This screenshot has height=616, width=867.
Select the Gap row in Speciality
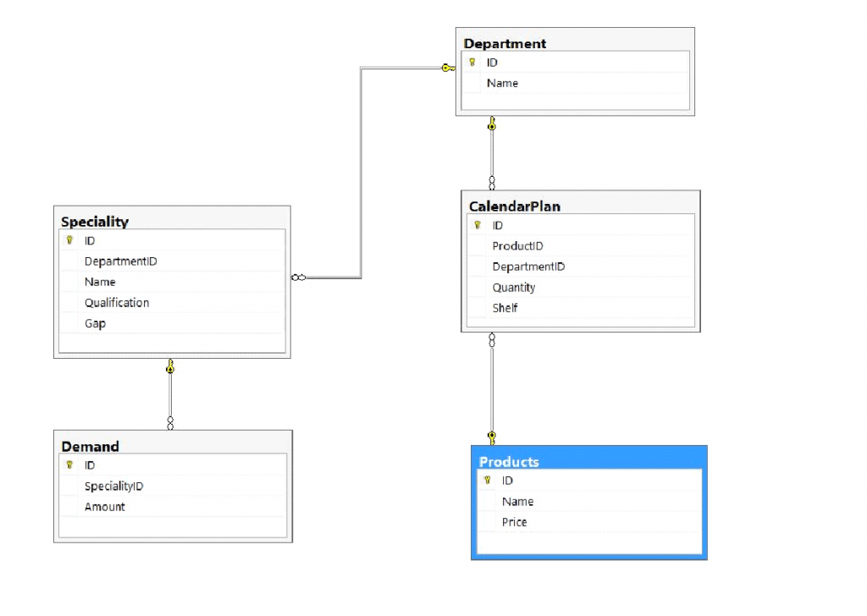(95, 323)
